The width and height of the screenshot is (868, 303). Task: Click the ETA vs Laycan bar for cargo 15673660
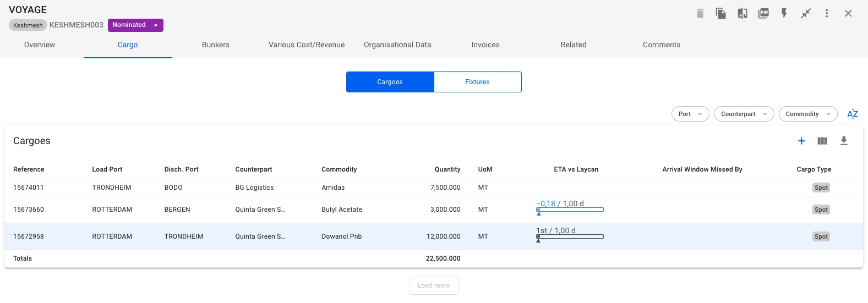click(x=570, y=210)
